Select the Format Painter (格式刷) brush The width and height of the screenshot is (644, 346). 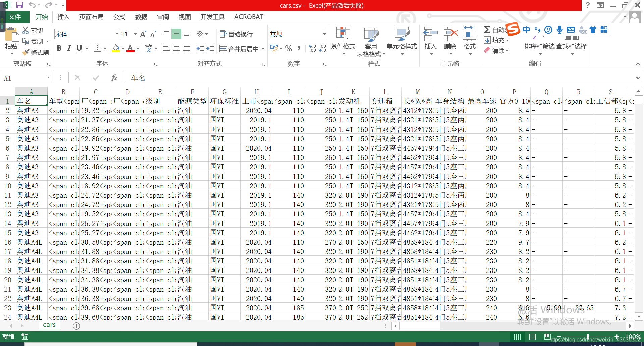tap(25, 52)
